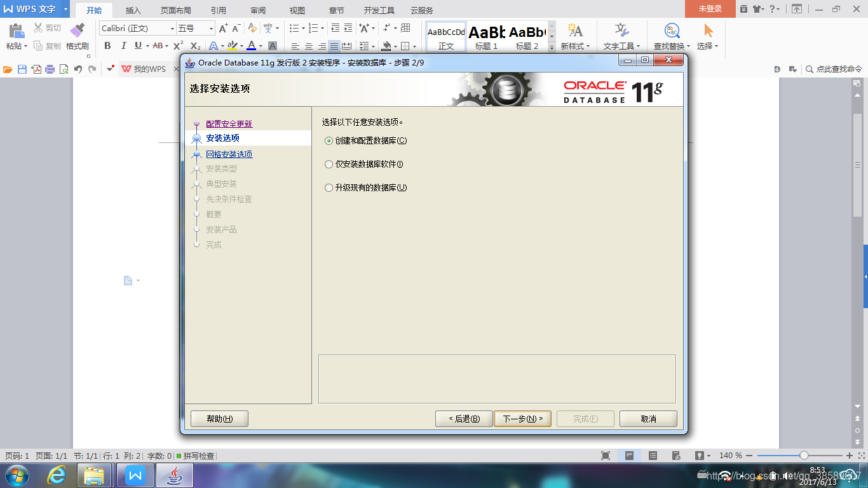Image resolution: width=868 pixels, height=488 pixels.
Task: Open the 配置安全更新 step link
Action: 229,124
